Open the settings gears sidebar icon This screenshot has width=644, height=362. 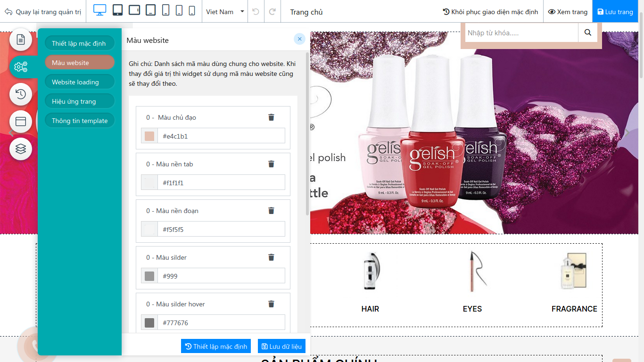[21, 67]
